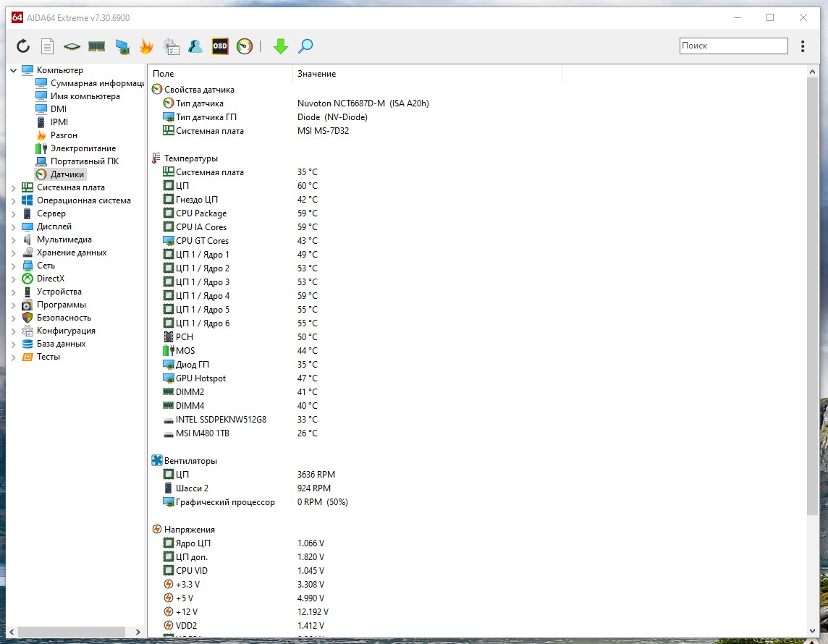828x644 pixels.
Task: Click the tree horizontal scrollbar right arrow
Action: [138, 632]
